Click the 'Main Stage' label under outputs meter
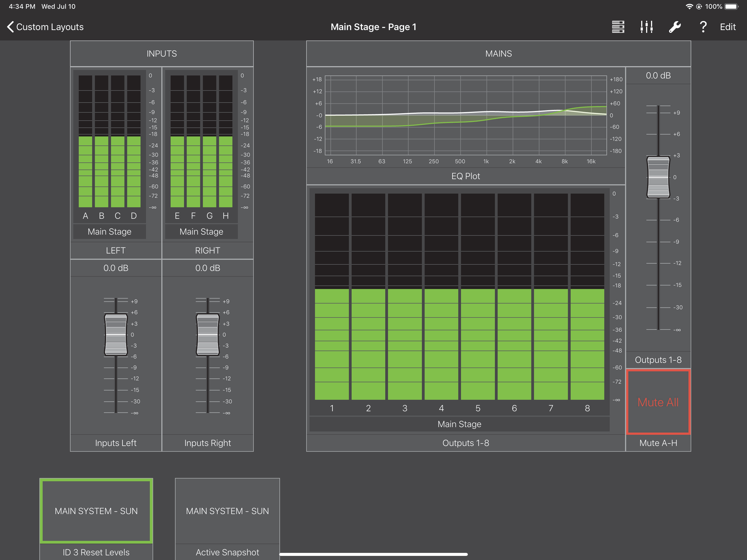The image size is (747, 560). click(459, 424)
